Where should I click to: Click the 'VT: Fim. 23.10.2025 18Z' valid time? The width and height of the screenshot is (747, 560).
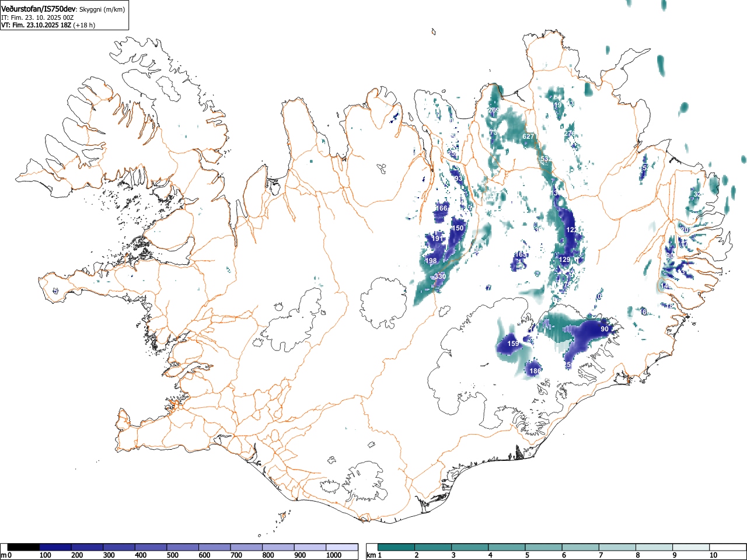36,25
